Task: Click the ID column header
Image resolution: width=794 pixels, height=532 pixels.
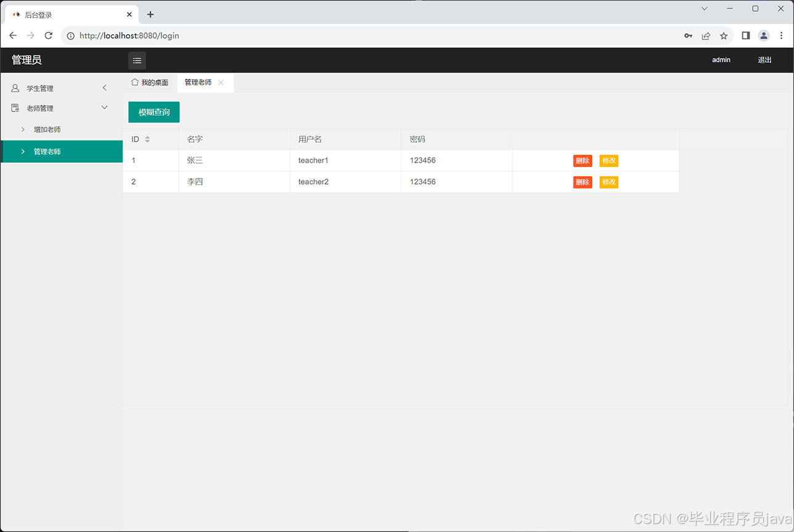Action: click(151, 139)
